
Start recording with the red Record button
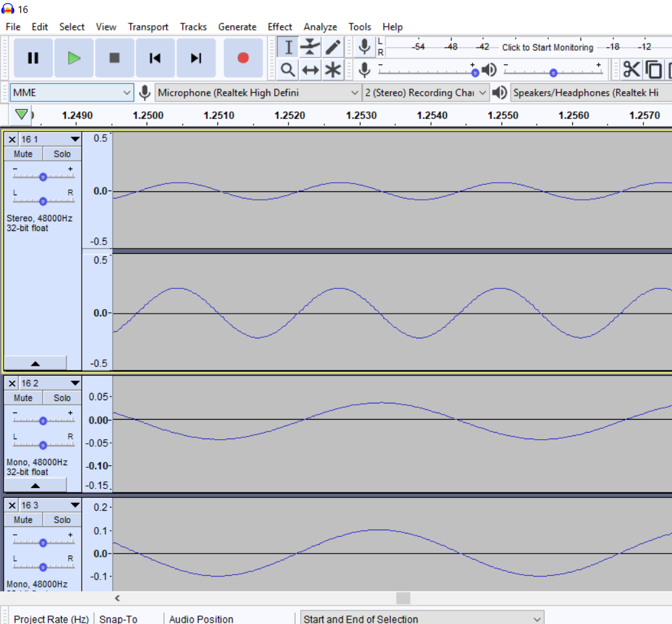point(243,58)
